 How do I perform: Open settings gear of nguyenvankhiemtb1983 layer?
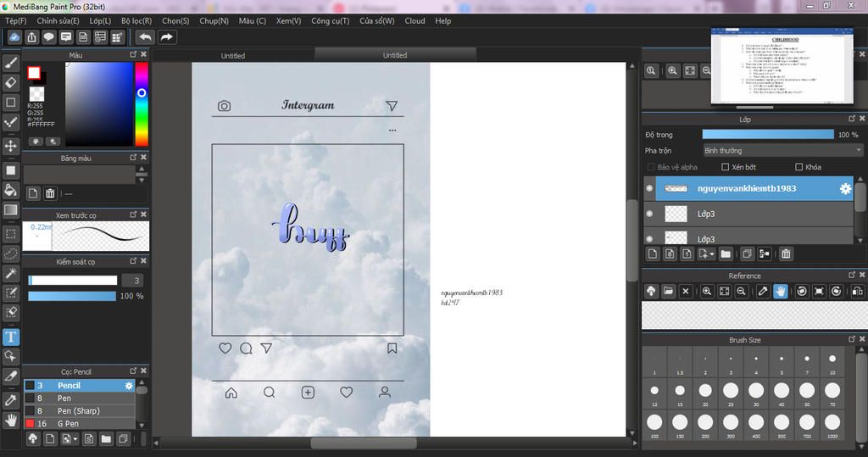(x=845, y=189)
